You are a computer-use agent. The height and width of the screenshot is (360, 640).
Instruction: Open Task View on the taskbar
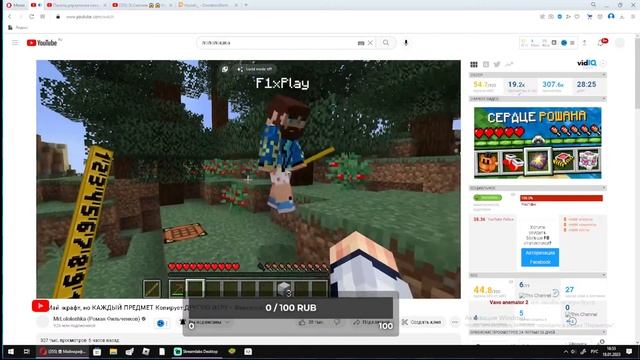[x=27, y=351]
